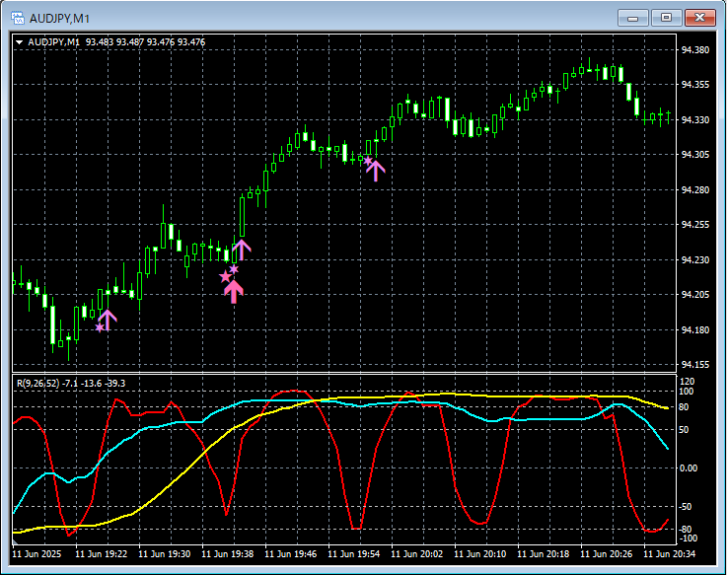Viewport: 728px width, 575px height.
Task: Click the 94.305 price scale label
Action: [x=695, y=155]
